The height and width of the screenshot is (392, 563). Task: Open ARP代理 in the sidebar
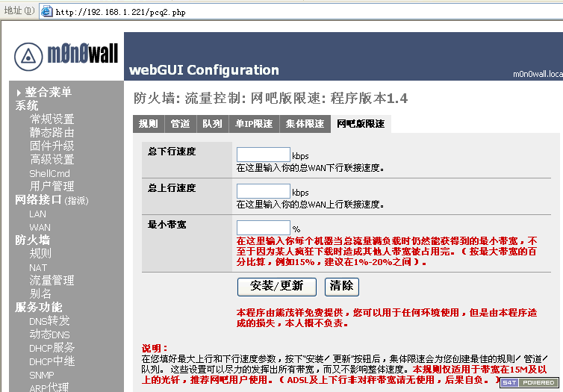click(49, 388)
